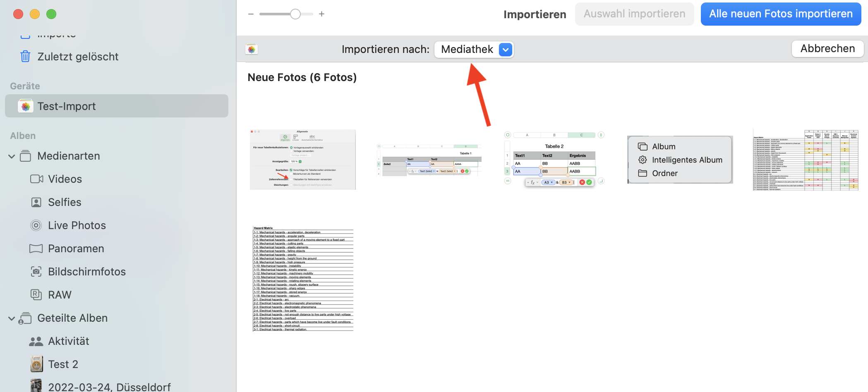The width and height of the screenshot is (868, 392).
Task: Click the Videos camera icon
Action: (36, 179)
